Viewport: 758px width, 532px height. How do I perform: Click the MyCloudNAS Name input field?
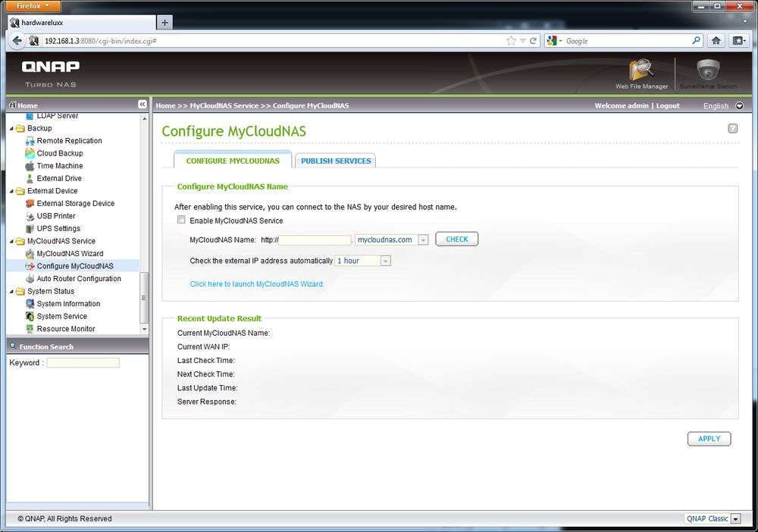click(x=315, y=239)
